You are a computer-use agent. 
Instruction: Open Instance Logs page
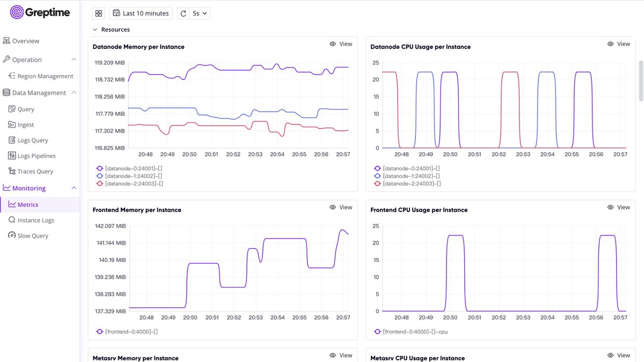tap(36, 220)
